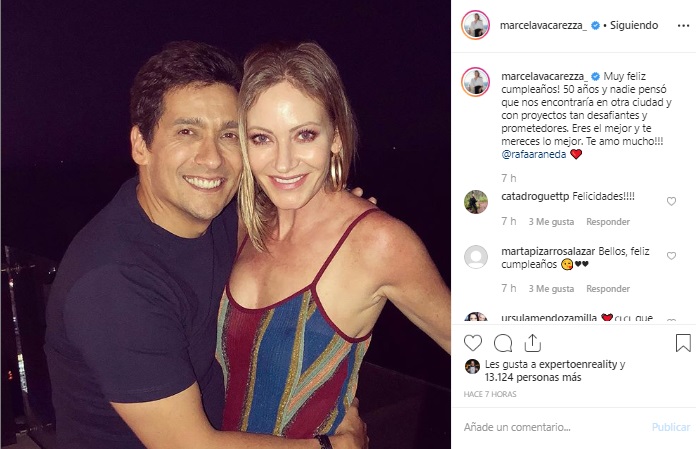This screenshot has width=696, height=449.
Task: Click the couple photo
Action: click(225, 225)
